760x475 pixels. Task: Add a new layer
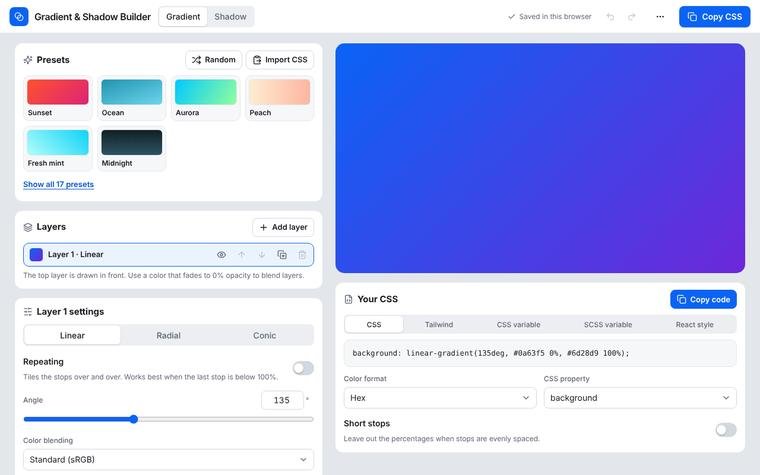[283, 227]
